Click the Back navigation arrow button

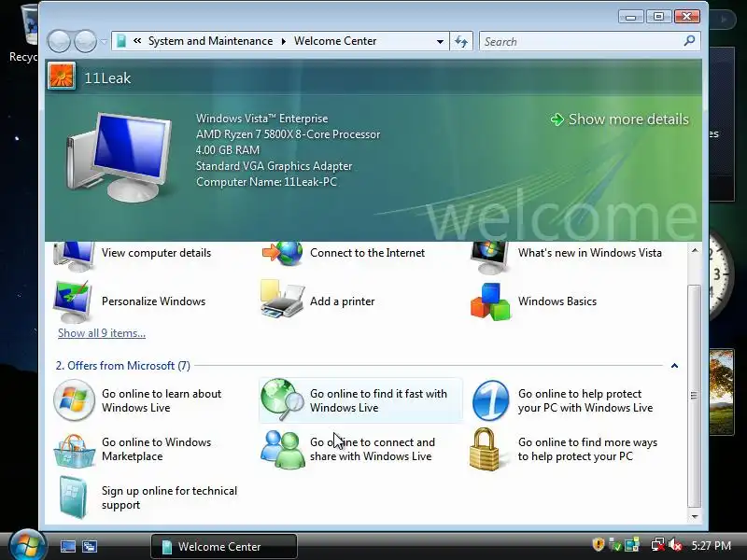[59, 41]
